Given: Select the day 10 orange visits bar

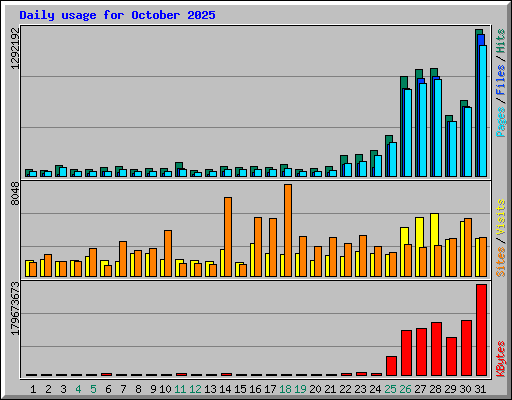Looking at the screenshot, I should tap(168, 253).
